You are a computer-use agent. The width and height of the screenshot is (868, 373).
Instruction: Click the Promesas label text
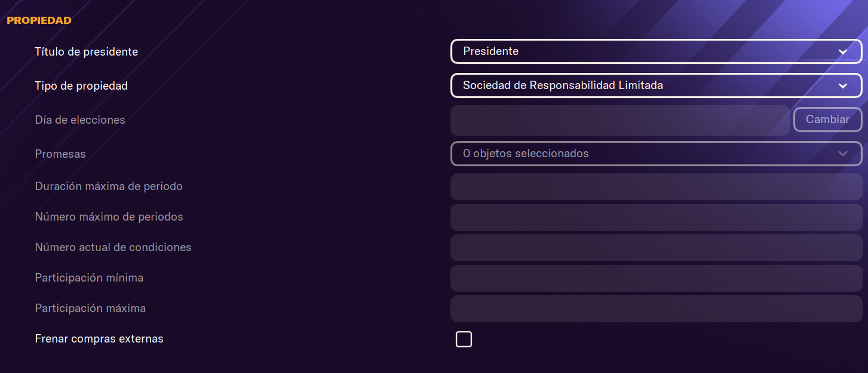click(x=60, y=154)
